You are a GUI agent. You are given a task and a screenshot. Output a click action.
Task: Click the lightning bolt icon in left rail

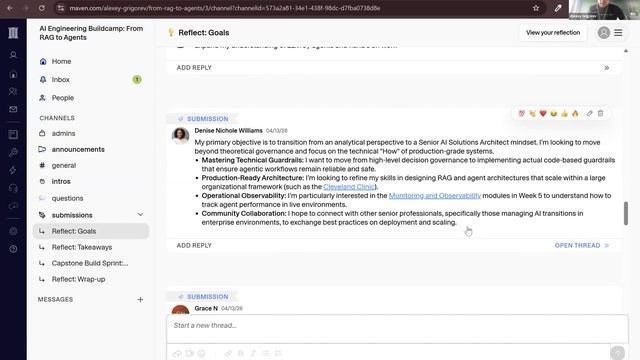[x=13, y=170]
